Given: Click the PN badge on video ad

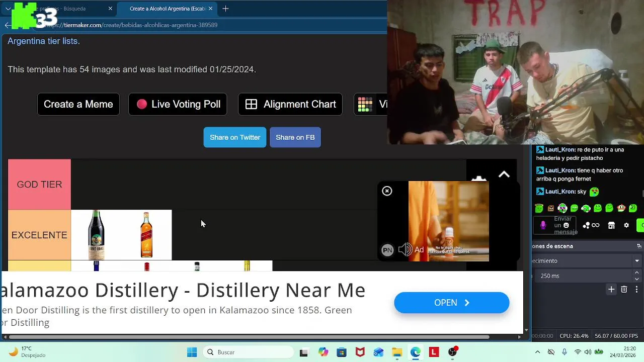Looking at the screenshot, I should click(387, 250).
